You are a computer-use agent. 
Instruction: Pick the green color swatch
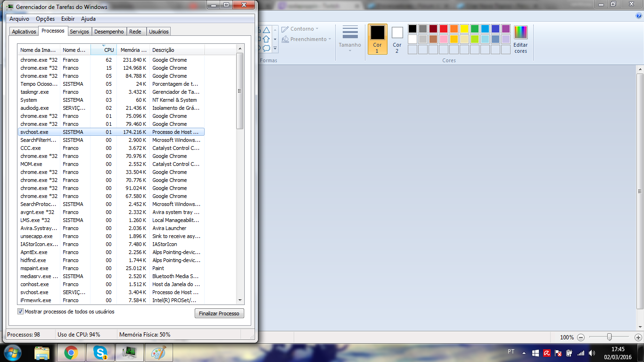(475, 29)
